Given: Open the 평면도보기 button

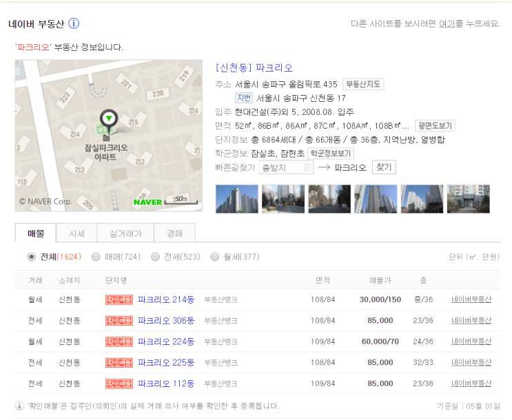Looking at the screenshot, I should (435, 125).
